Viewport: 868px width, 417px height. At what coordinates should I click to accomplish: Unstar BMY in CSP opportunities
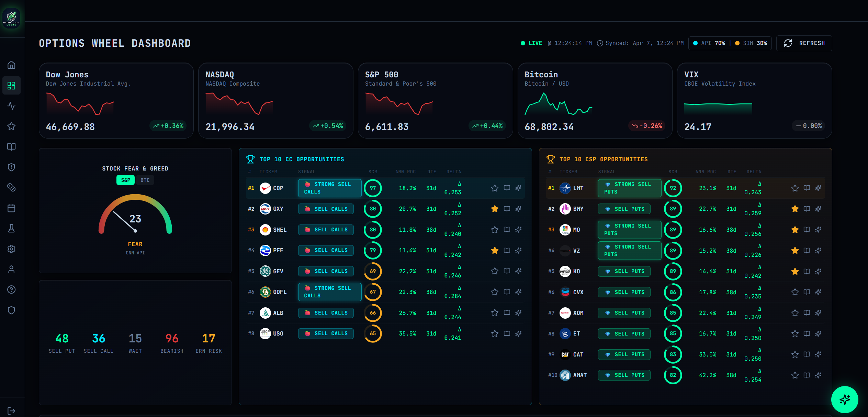795,209
